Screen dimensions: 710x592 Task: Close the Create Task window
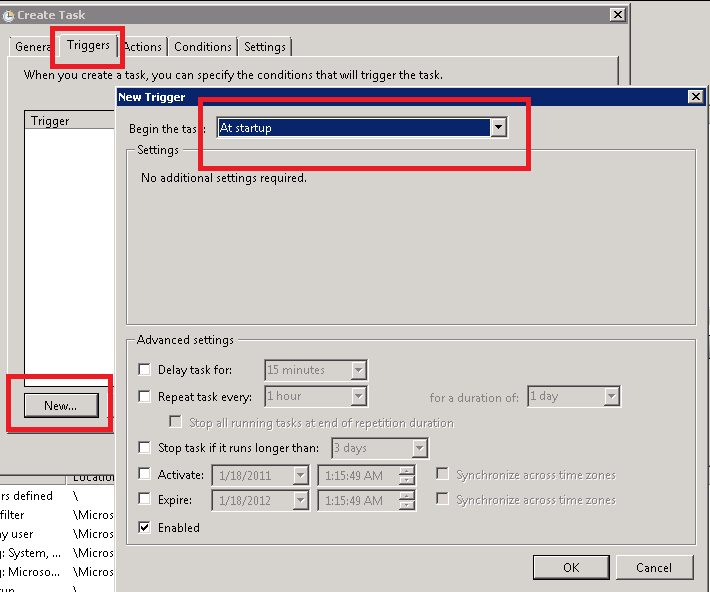(618, 15)
